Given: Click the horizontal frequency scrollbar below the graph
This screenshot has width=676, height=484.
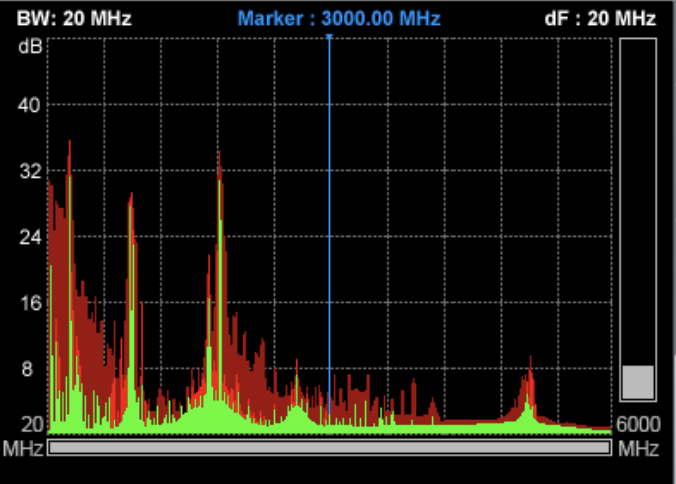Looking at the screenshot, I should pos(329,448).
